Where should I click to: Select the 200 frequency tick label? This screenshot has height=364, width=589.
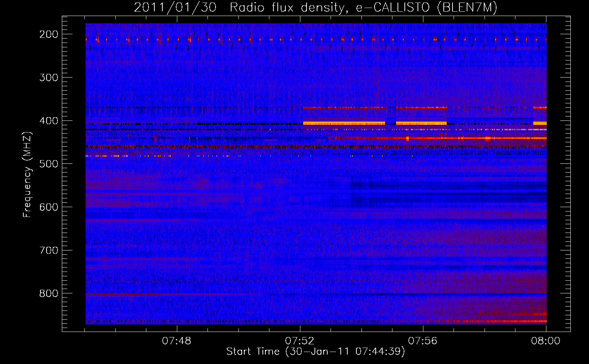49,34
